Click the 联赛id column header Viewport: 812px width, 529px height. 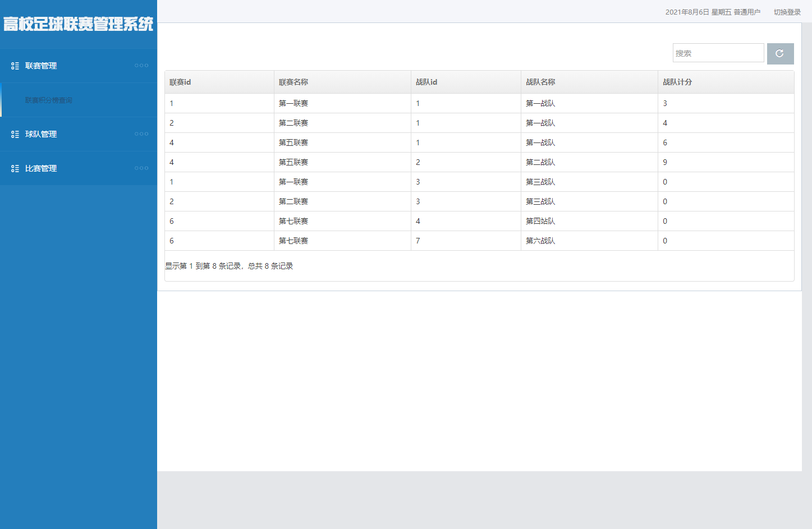tap(180, 82)
